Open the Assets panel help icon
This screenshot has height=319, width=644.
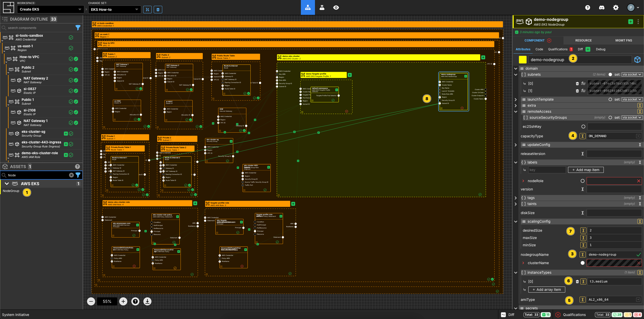tap(77, 167)
